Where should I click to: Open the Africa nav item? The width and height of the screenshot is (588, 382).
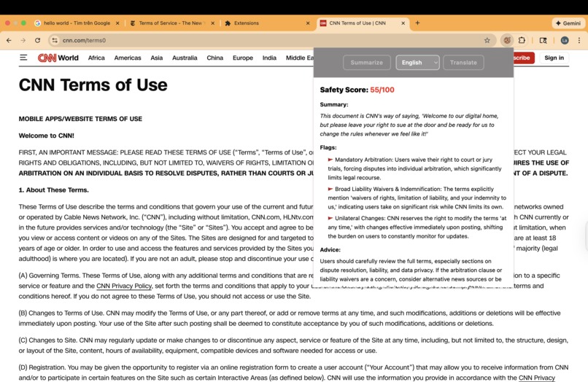(x=96, y=58)
